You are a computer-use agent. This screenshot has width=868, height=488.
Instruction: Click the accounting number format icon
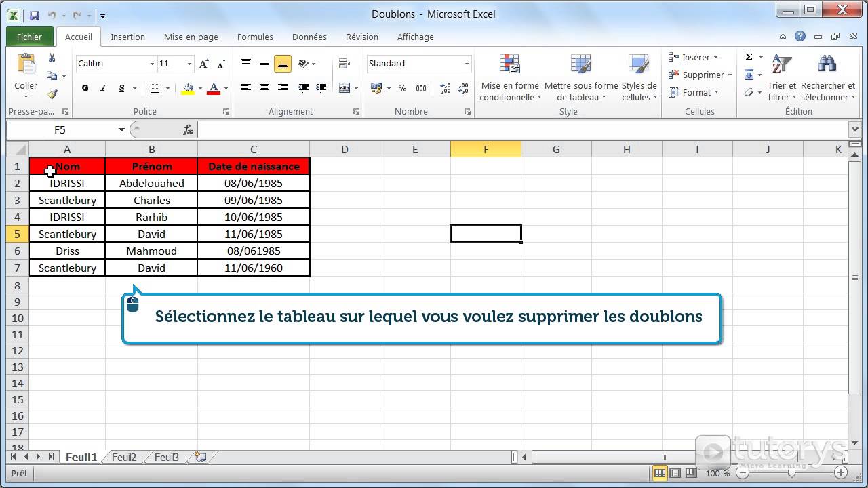376,88
